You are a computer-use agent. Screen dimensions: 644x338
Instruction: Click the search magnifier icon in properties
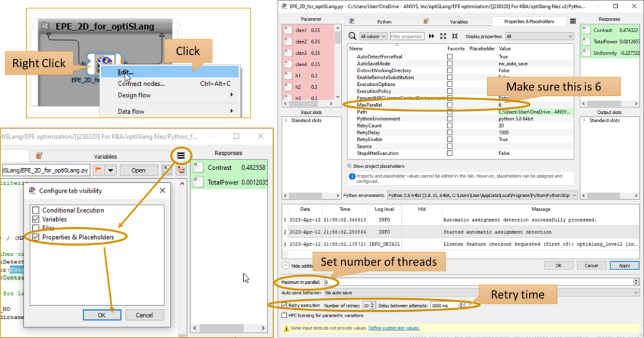(x=352, y=36)
